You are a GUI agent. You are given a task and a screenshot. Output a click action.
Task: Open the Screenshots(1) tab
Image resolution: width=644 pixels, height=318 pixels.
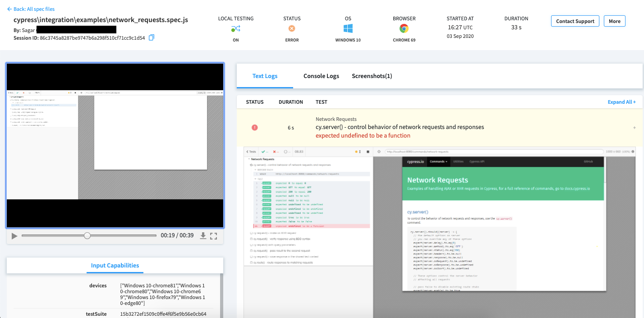point(372,76)
